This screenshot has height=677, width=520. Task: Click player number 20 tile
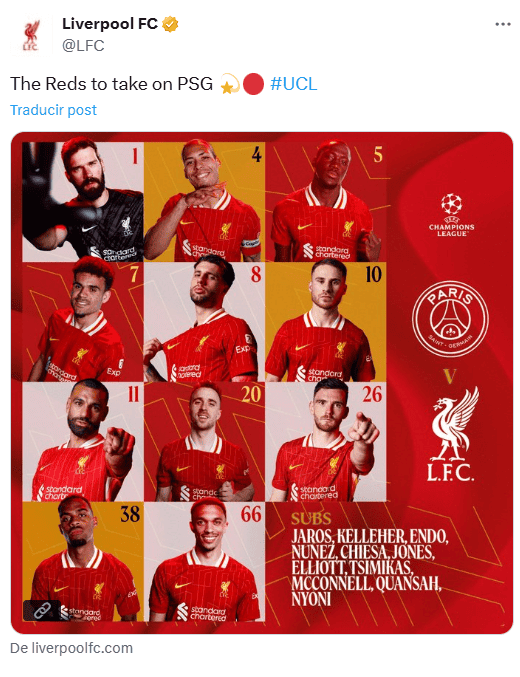[x=204, y=442]
